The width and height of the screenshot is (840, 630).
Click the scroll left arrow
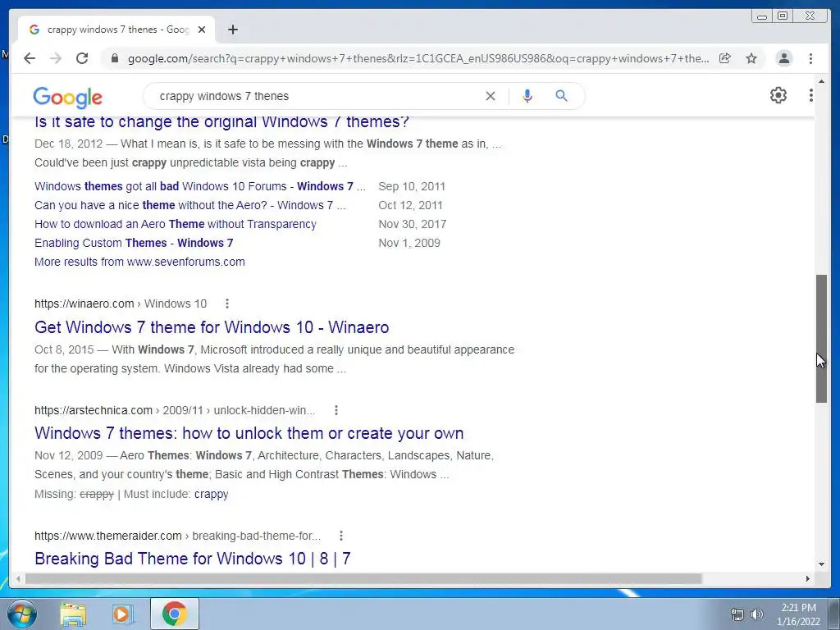click(x=18, y=578)
